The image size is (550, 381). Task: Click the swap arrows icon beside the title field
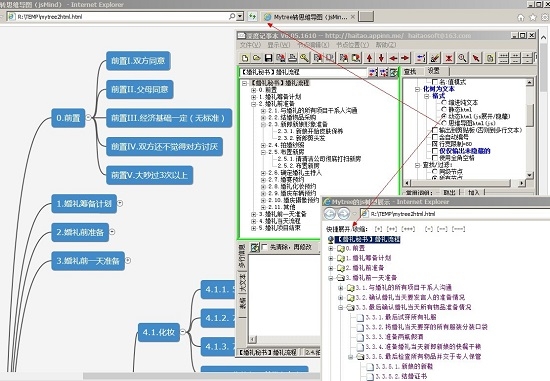click(x=373, y=72)
